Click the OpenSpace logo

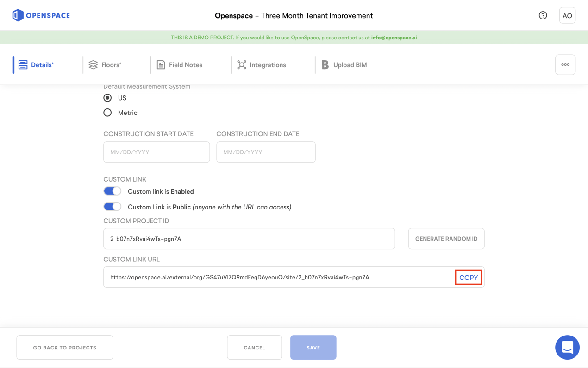(41, 15)
